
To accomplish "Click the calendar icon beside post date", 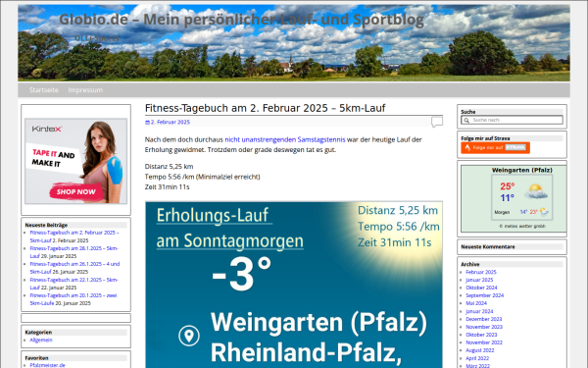I will coord(147,123).
